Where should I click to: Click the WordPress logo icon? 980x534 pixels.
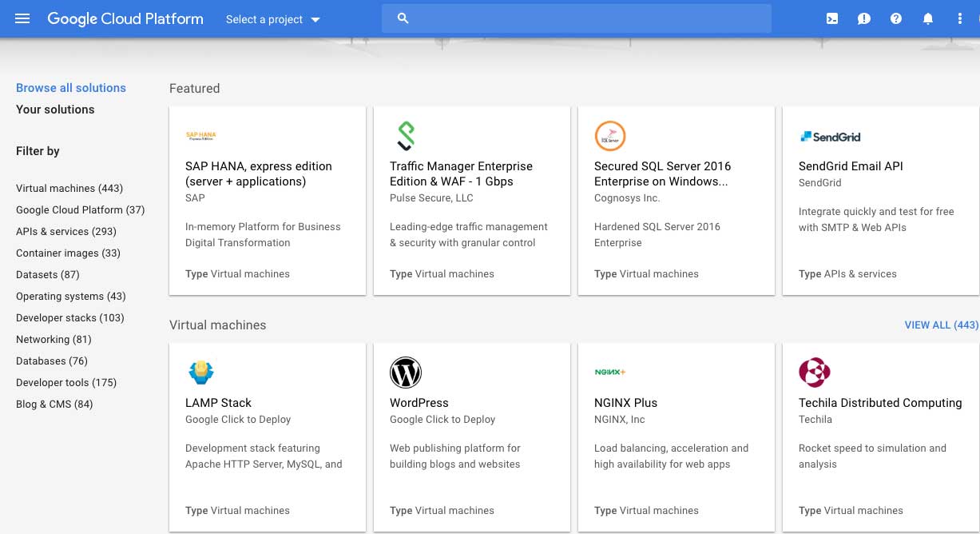[406, 373]
